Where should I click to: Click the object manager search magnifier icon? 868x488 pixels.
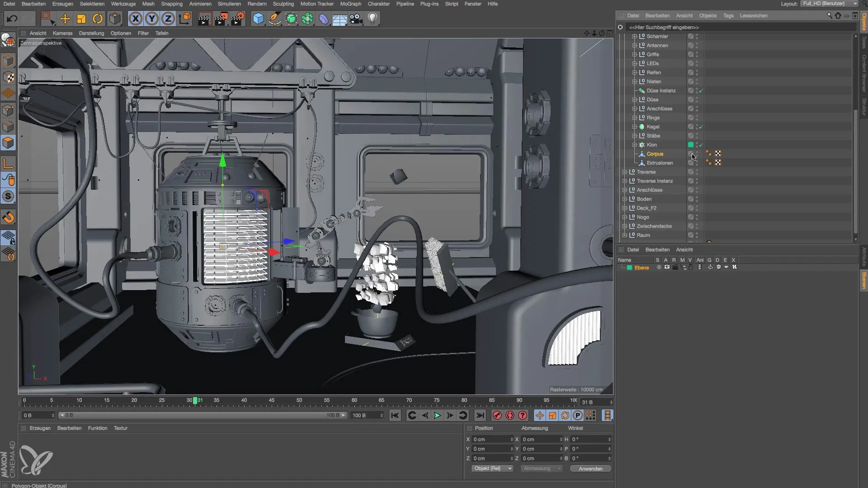[829, 15]
